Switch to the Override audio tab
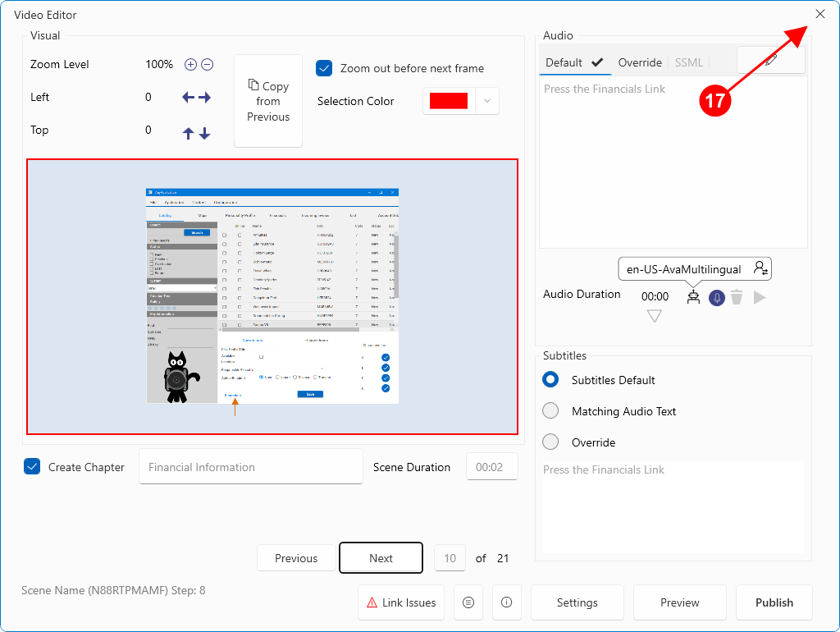 tap(640, 63)
